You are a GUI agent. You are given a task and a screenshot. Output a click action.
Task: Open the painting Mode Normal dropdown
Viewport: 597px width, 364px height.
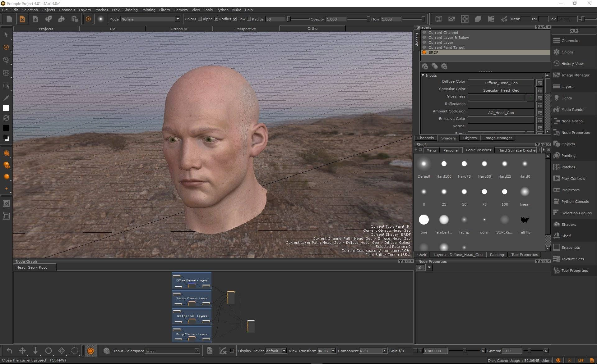coord(150,19)
